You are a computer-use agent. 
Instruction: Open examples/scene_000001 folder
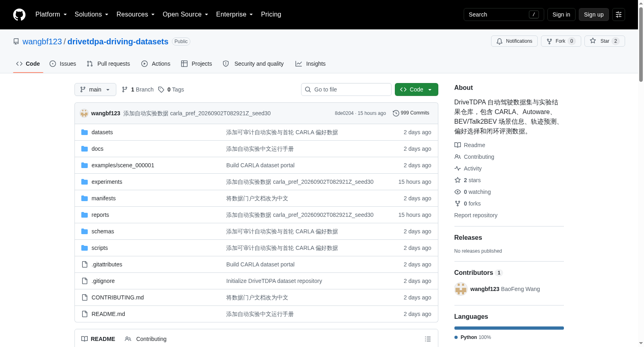click(x=123, y=165)
